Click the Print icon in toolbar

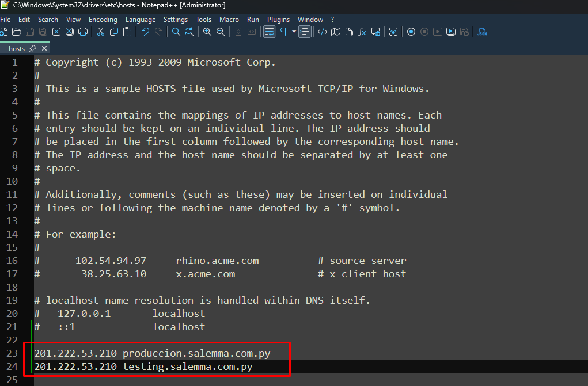(82, 32)
